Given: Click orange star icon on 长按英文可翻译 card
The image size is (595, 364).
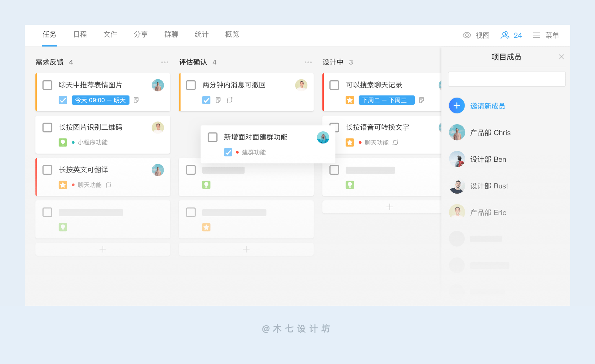Looking at the screenshot, I should click(x=63, y=185).
